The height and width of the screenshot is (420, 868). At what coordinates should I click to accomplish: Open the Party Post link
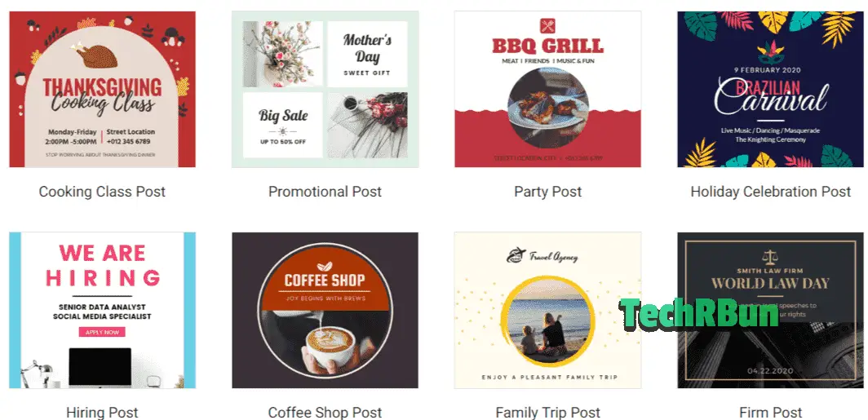[x=547, y=192]
